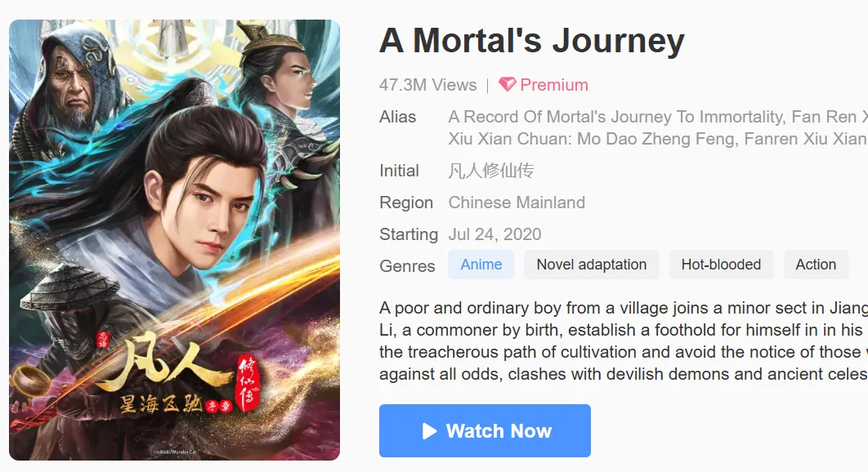Click the pink Premium label text
The image size is (868, 472).
pyautogui.click(x=554, y=85)
